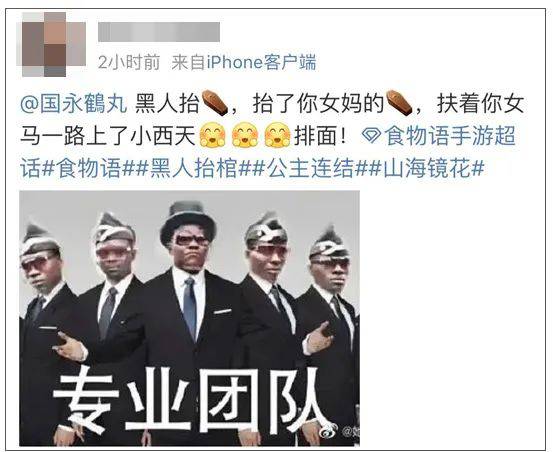Click the iPhone客户端 source link
The height and width of the screenshot is (452, 553).
tap(261, 63)
